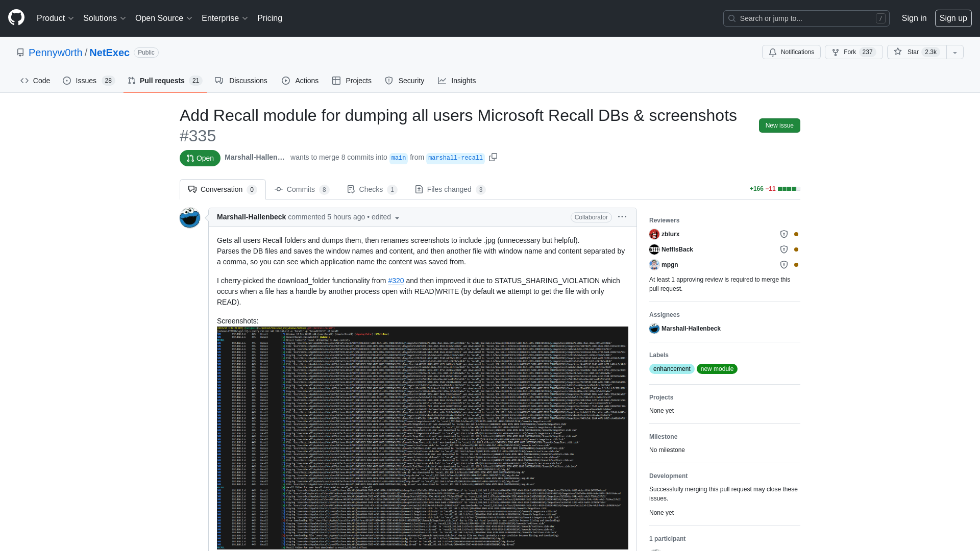Open the Actions tab
The width and height of the screenshot is (980, 551).
point(300,81)
